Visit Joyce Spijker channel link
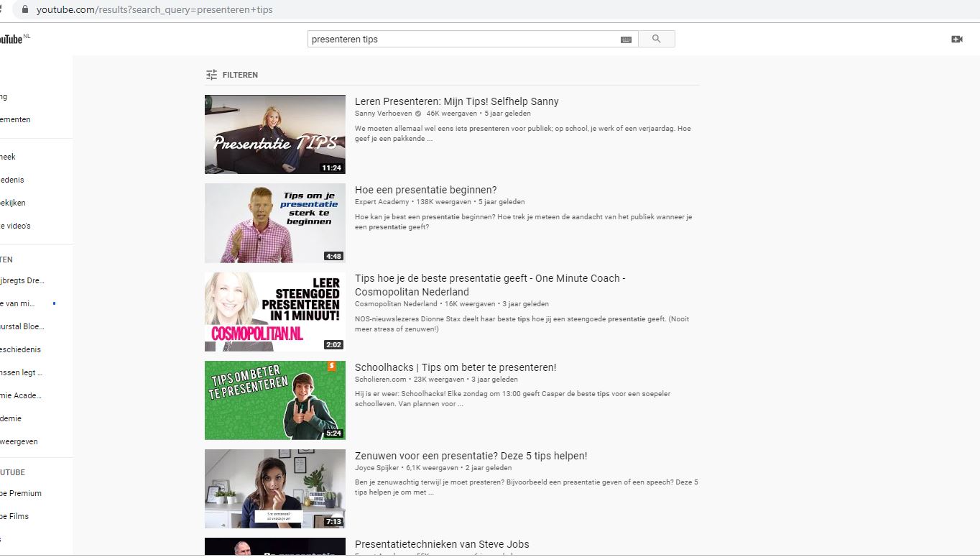Screen dimensions: 980x560 point(376,467)
